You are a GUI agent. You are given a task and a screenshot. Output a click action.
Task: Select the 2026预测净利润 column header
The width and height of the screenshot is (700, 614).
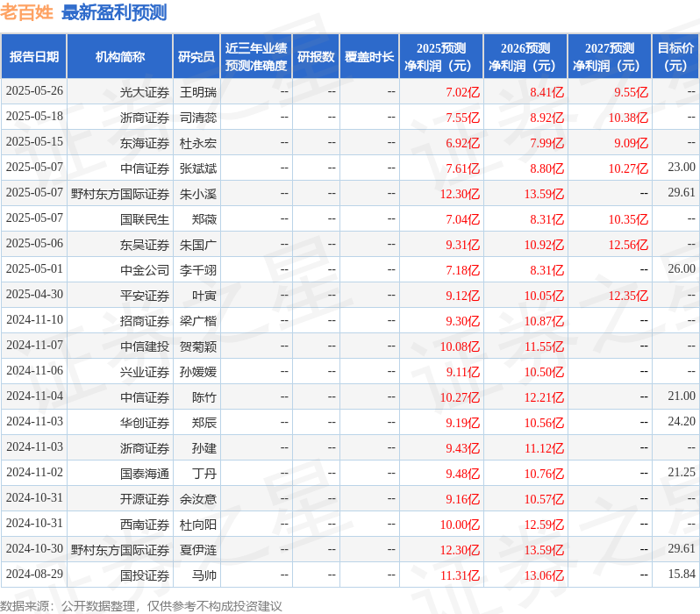point(525,57)
